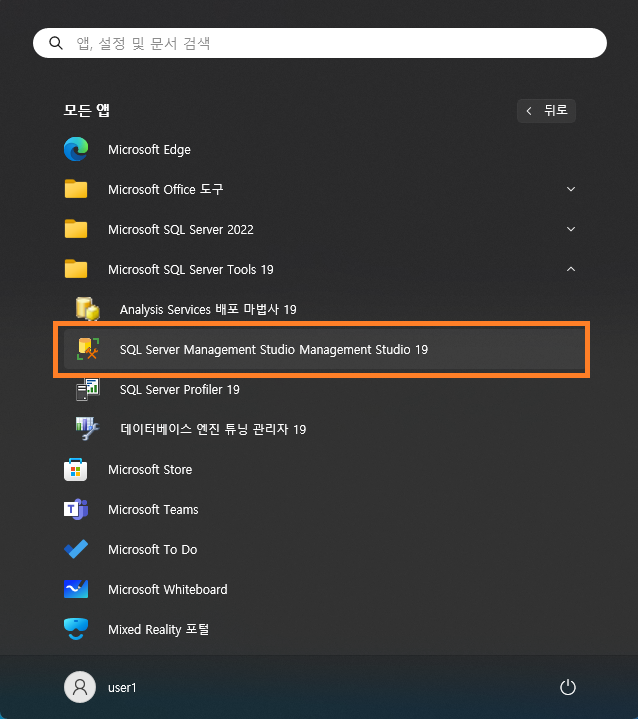Viewport: 638px width, 719px height.
Task: Open the Microsoft Store icon
Action: tap(76, 470)
